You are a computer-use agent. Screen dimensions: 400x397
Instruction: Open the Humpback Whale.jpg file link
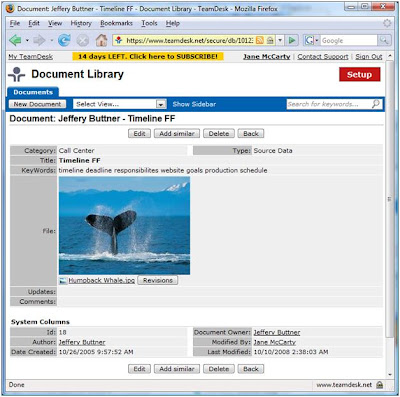[102, 280]
